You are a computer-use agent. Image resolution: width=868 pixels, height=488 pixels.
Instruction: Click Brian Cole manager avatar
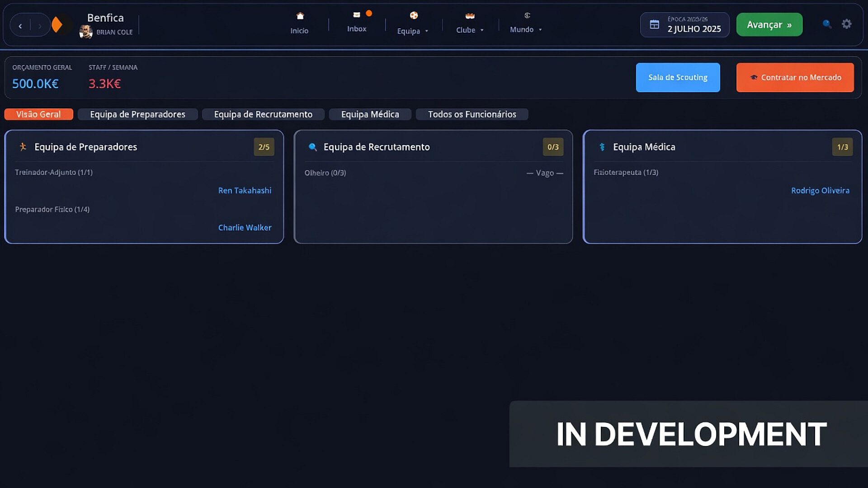click(x=86, y=32)
